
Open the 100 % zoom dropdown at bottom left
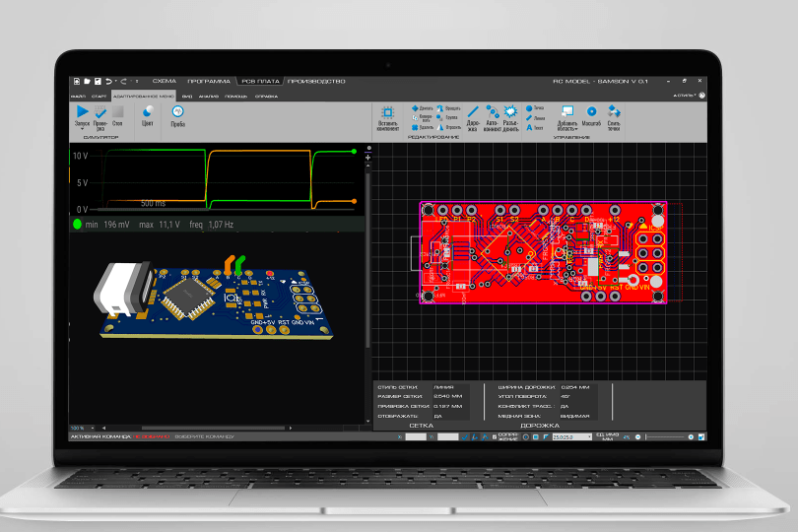83,429
